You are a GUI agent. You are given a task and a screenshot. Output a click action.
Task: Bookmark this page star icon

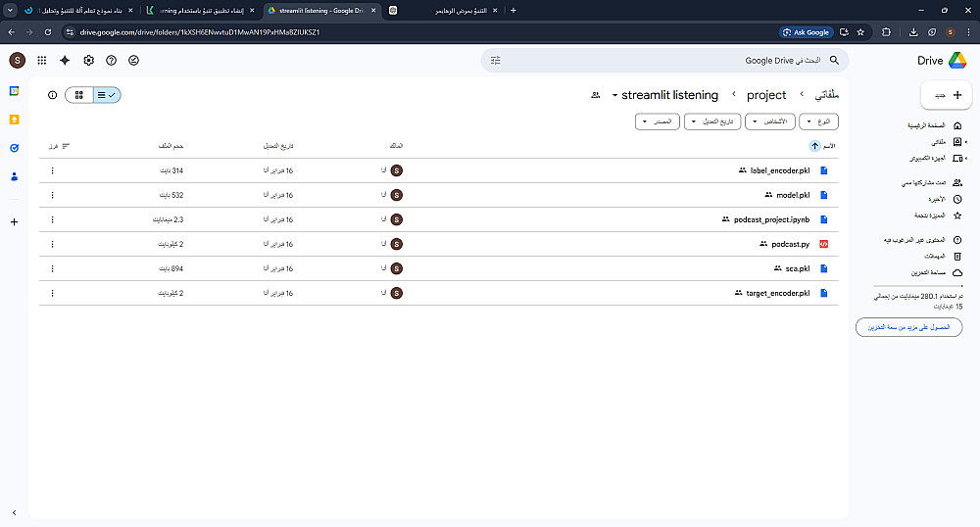click(x=860, y=32)
